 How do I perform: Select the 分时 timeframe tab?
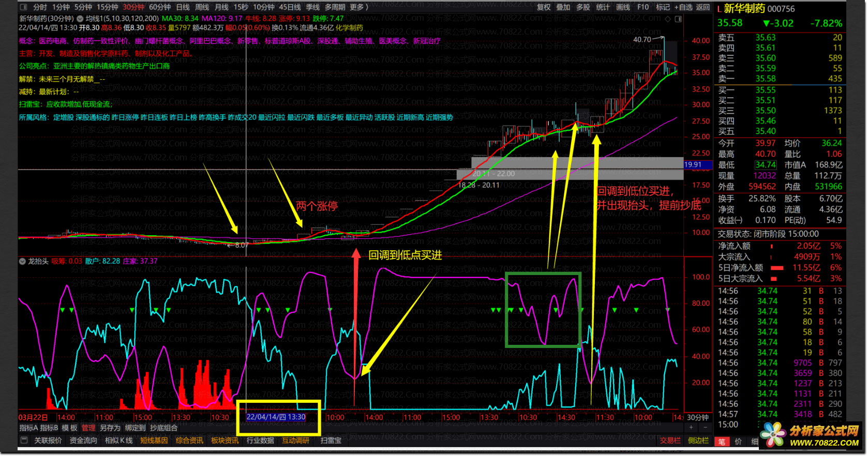click(40, 7)
